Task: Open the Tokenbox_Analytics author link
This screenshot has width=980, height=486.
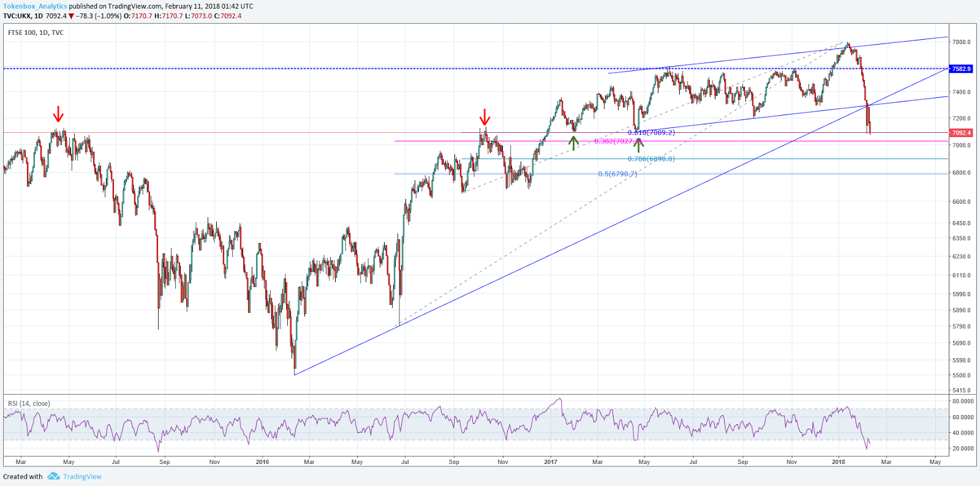Action: 35,6
